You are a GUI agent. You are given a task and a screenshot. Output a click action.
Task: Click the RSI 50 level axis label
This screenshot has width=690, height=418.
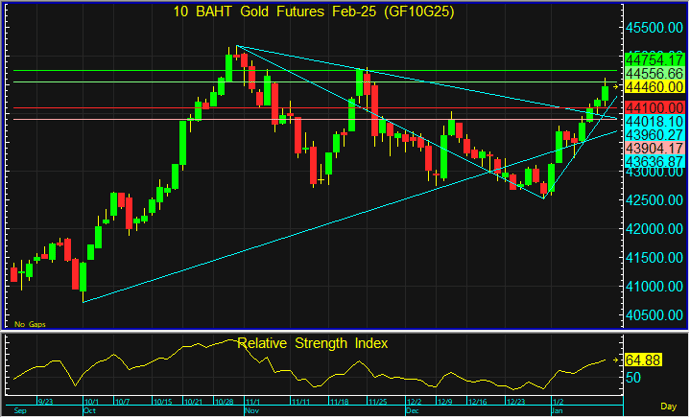pos(633,378)
